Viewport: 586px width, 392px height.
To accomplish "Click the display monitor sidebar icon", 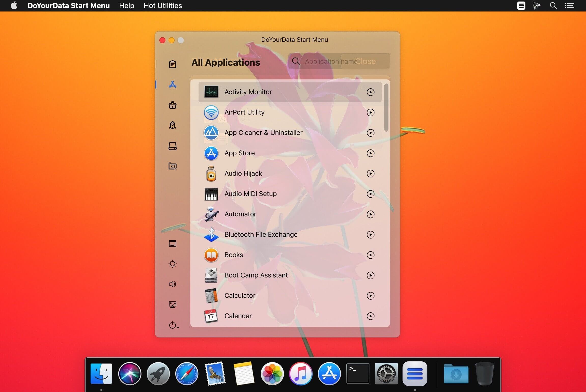I will [x=172, y=304].
